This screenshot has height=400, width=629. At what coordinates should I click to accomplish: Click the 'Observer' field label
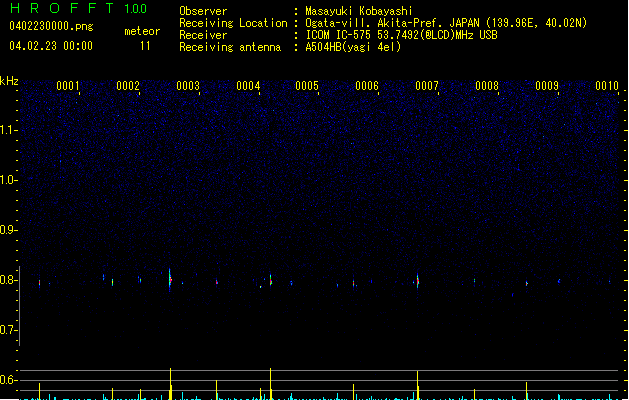[203, 11]
